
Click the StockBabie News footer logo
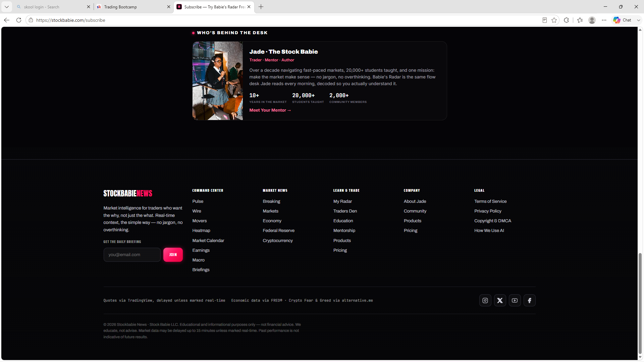click(128, 193)
